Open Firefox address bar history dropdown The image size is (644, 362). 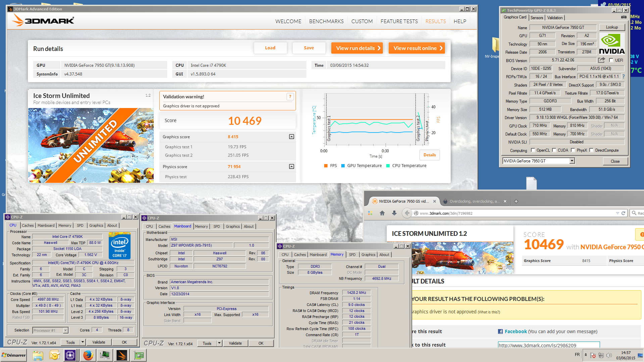tap(617, 213)
